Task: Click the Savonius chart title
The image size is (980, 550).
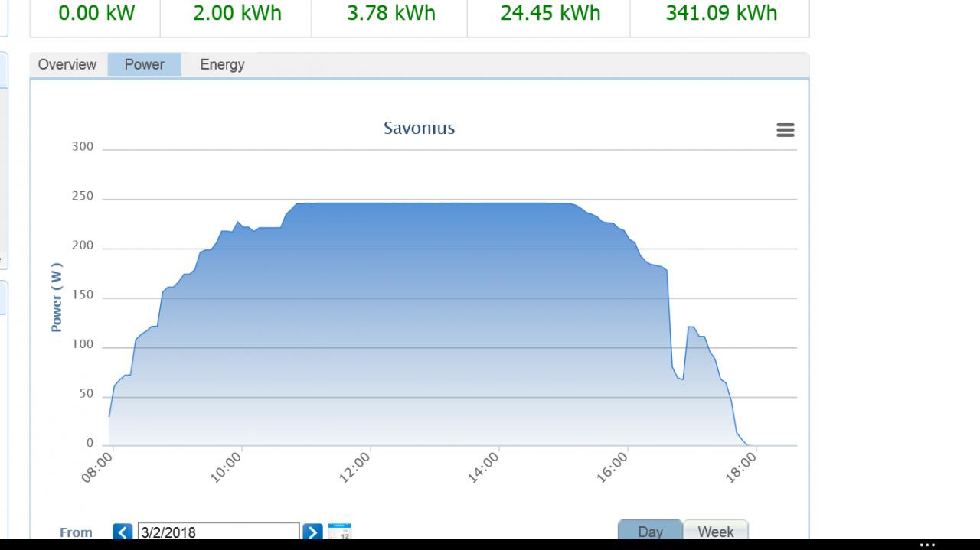Action: pos(420,128)
